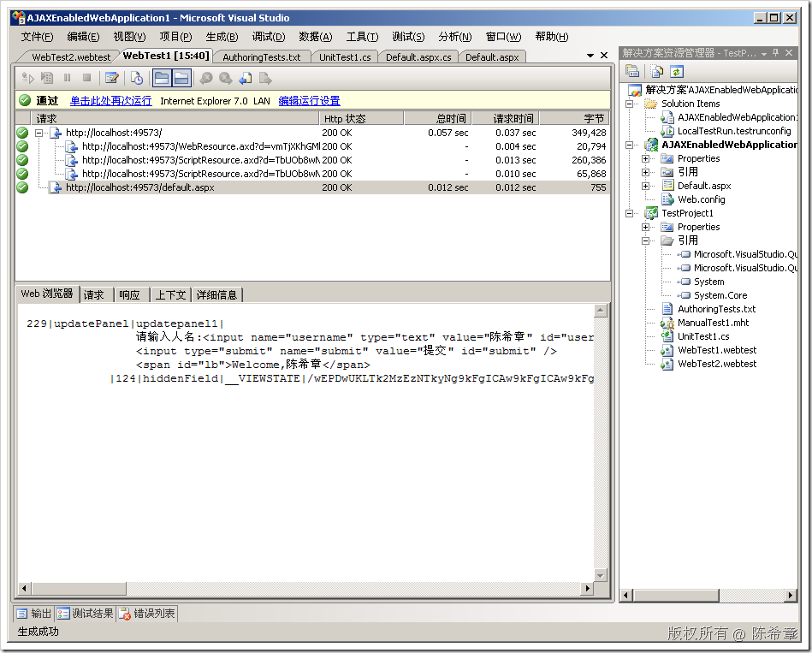Collapse the AJAXEnabledWebApplication project node
The image size is (812, 653).
[x=629, y=145]
